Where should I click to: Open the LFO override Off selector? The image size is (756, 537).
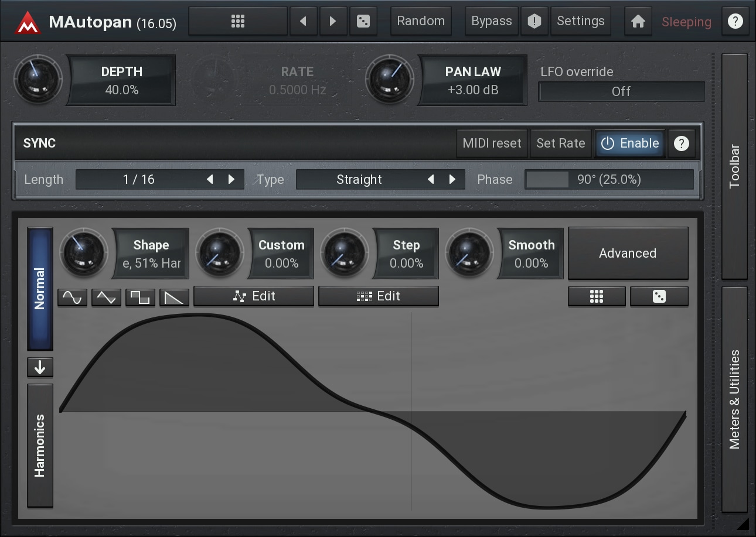pyautogui.click(x=621, y=91)
